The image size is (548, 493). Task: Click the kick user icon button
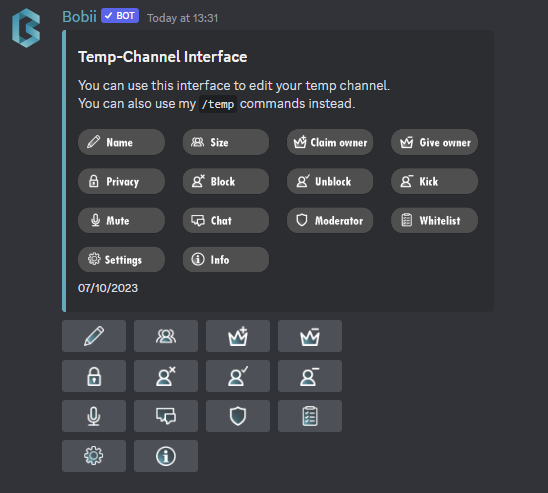pos(310,376)
